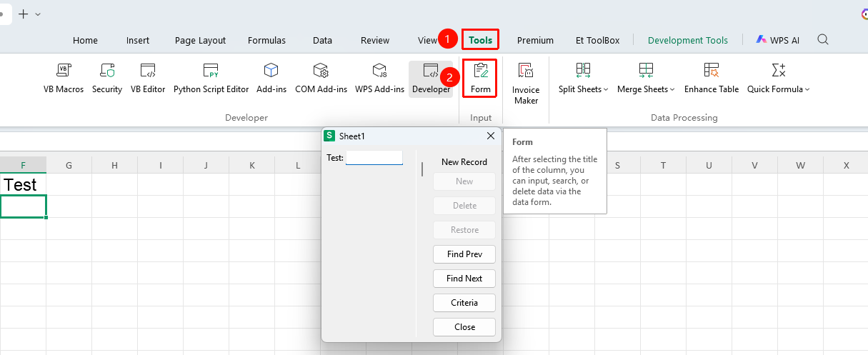The width and height of the screenshot is (868, 355).
Task: Select column J header
Action: point(206,165)
